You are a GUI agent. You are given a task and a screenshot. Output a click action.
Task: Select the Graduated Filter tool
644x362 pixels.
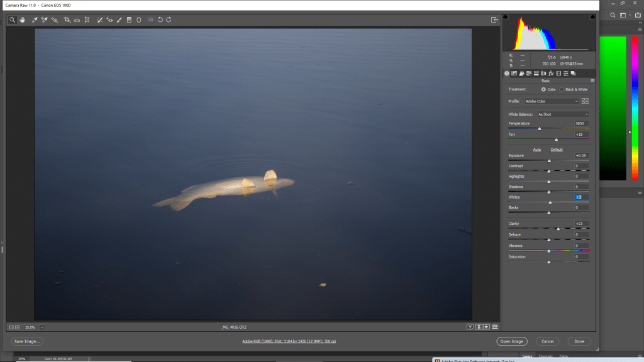click(129, 19)
